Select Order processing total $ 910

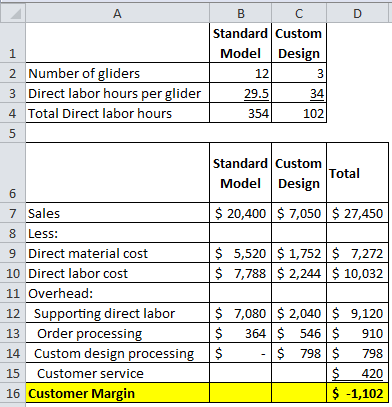pos(357,333)
